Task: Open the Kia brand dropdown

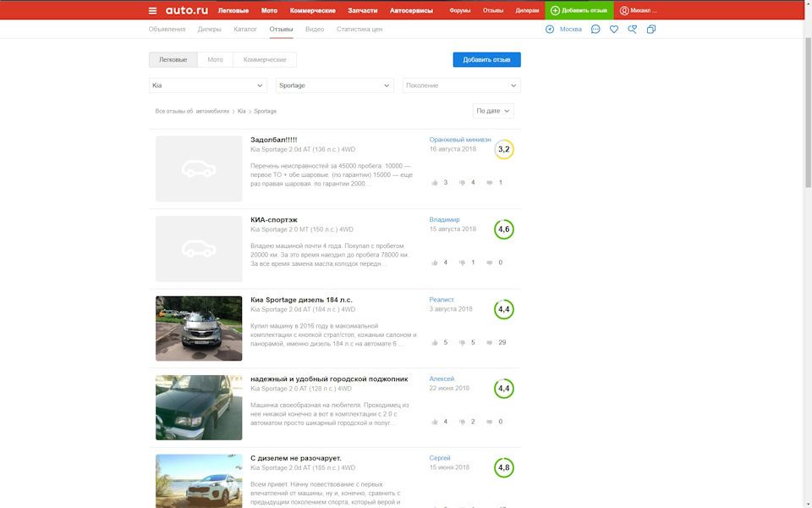Action: click(x=208, y=86)
